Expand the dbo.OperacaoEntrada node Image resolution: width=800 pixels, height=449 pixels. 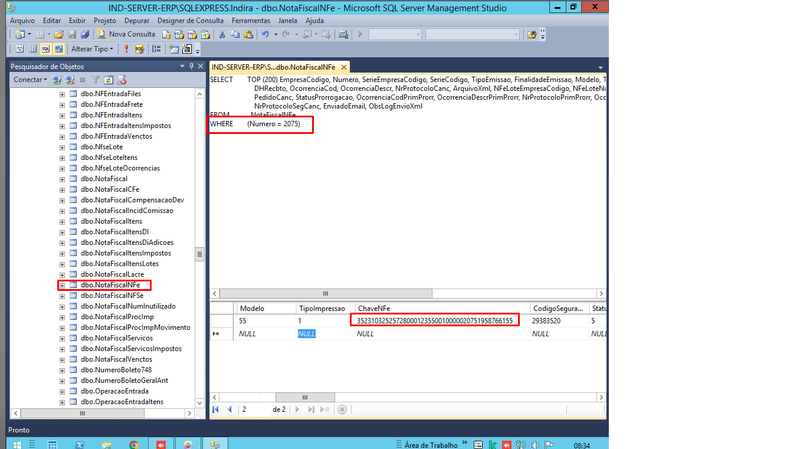(x=62, y=391)
